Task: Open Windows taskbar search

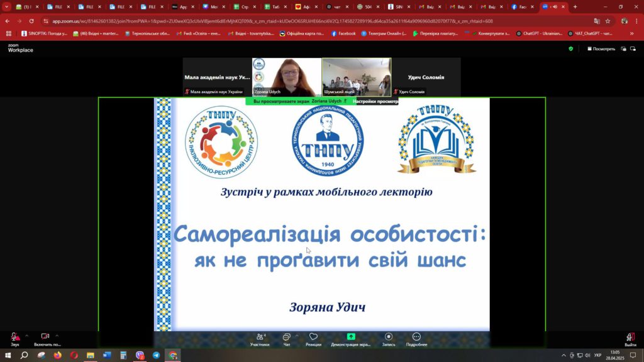Action: [x=25, y=355]
